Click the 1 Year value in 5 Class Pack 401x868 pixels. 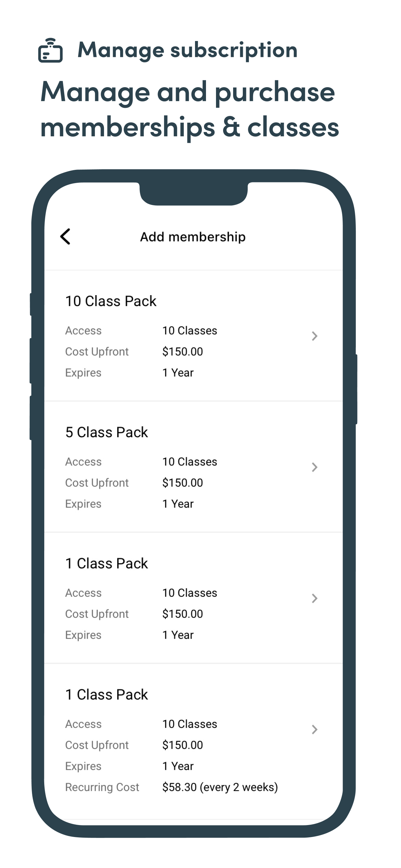(x=178, y=504)
